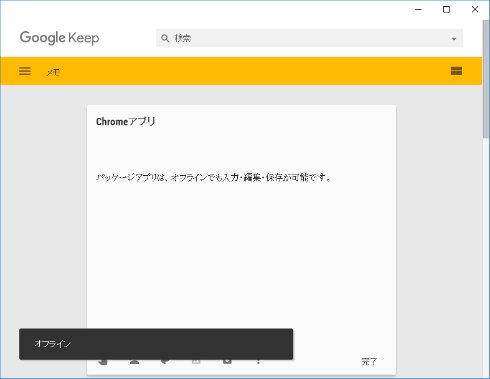This screenshot has width=490, height=379.
Task: Click the オフライン notification toast
Action: 156,344
